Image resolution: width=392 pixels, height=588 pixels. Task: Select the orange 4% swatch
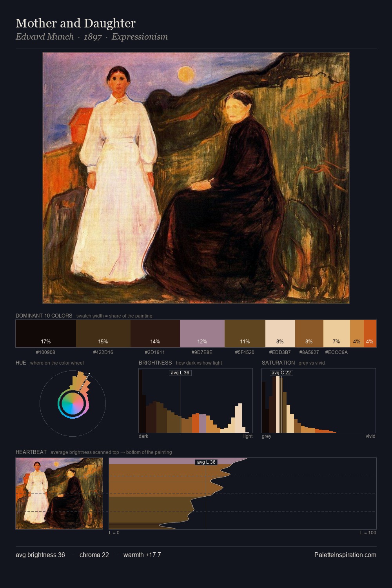click(x=370, y=334)
